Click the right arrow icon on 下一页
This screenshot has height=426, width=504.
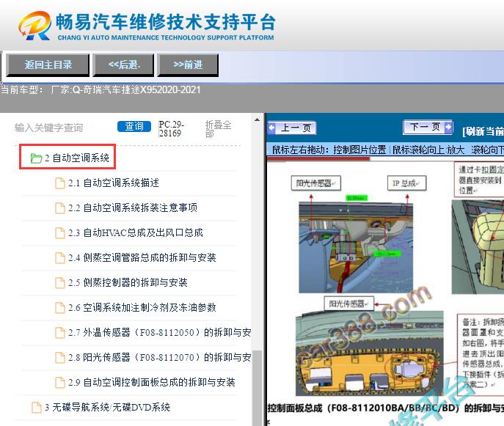pyautogui.click(x=448, y=128)
